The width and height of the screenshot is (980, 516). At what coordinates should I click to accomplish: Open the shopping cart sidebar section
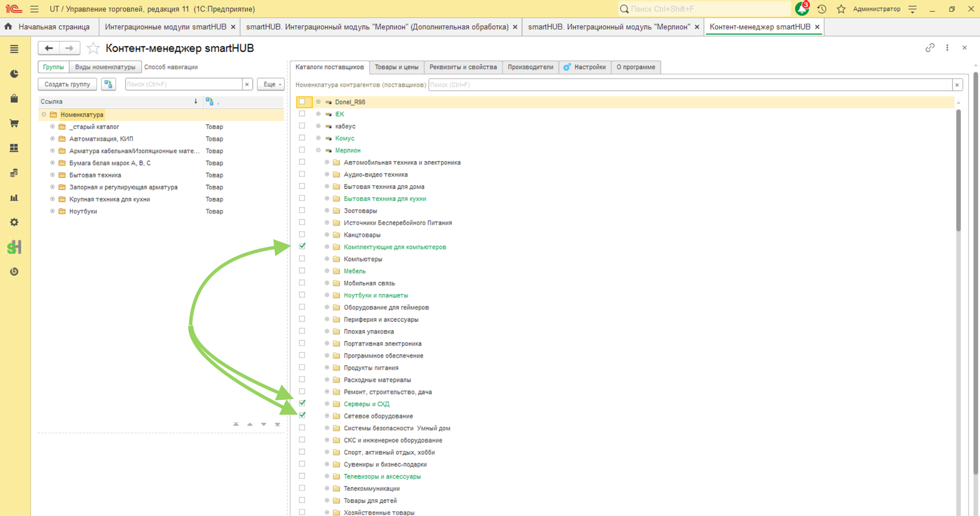click(14, 123)
